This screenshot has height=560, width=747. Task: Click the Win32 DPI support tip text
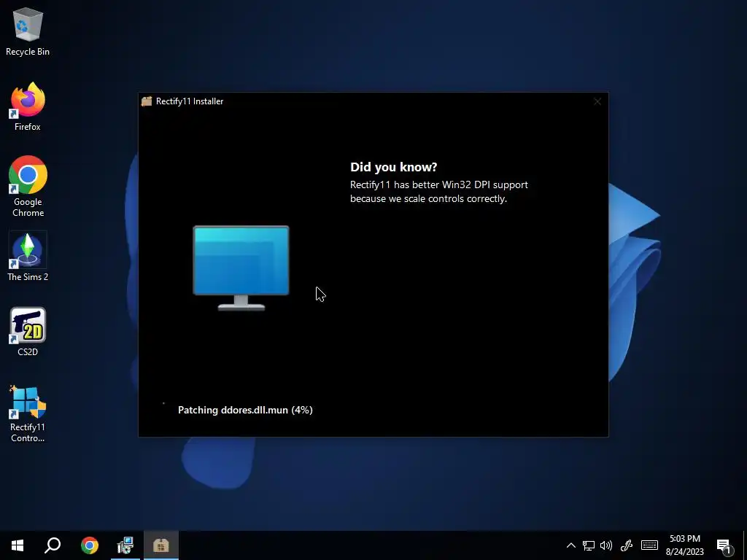438,192
